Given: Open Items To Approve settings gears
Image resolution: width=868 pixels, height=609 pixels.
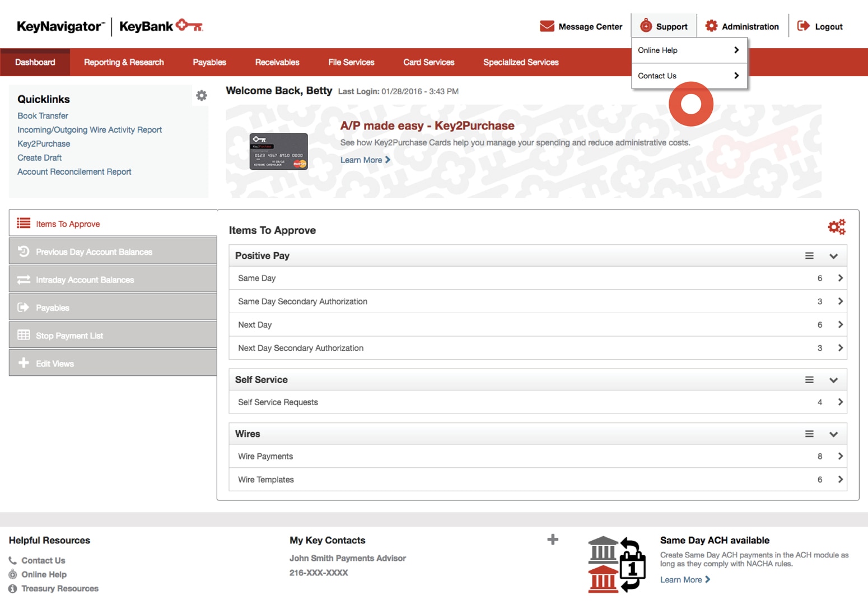Looking at the screenshot, I should [x=837, y=227].
